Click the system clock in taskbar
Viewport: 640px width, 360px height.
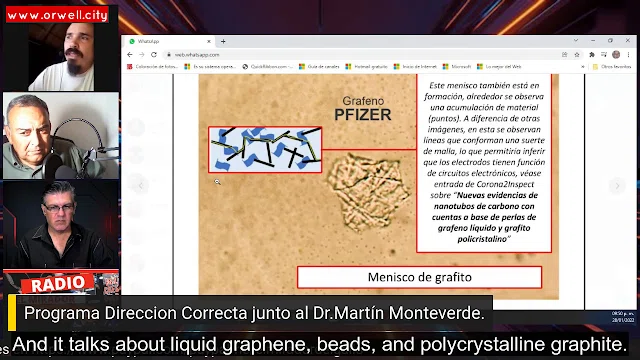[x=623, y=317]
